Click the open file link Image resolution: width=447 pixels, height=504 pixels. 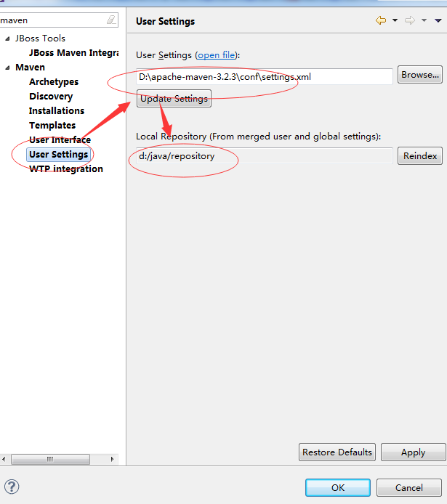tap(217, 55)
